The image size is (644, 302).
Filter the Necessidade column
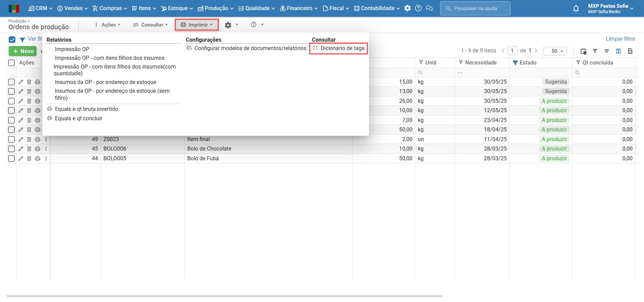tap(461, 62)
